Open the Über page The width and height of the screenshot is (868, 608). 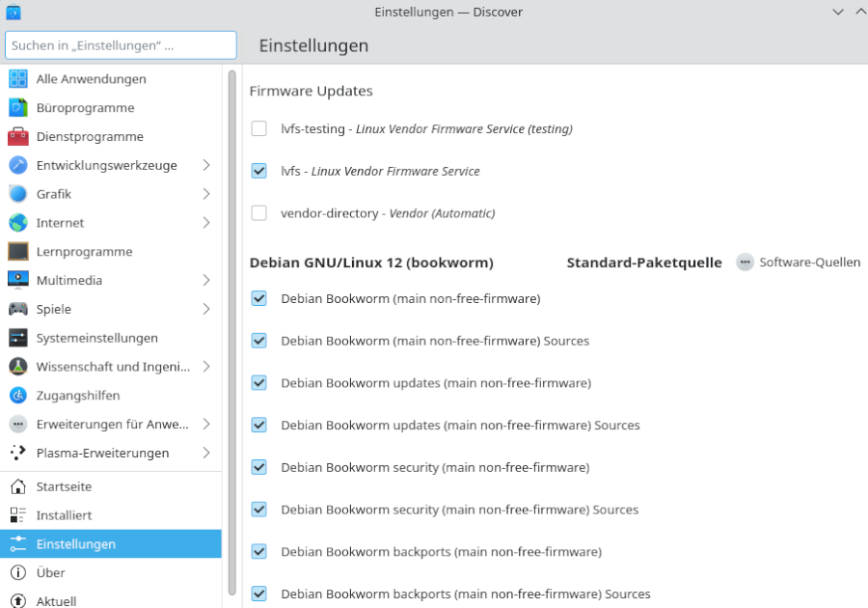pyautogui.click(x=111, y=573)
